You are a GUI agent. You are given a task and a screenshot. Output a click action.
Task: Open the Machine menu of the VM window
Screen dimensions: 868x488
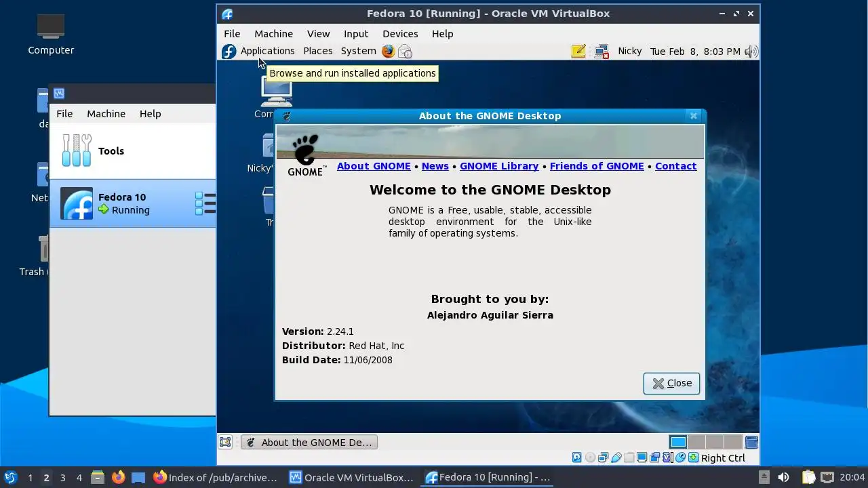tap(273, 33)
